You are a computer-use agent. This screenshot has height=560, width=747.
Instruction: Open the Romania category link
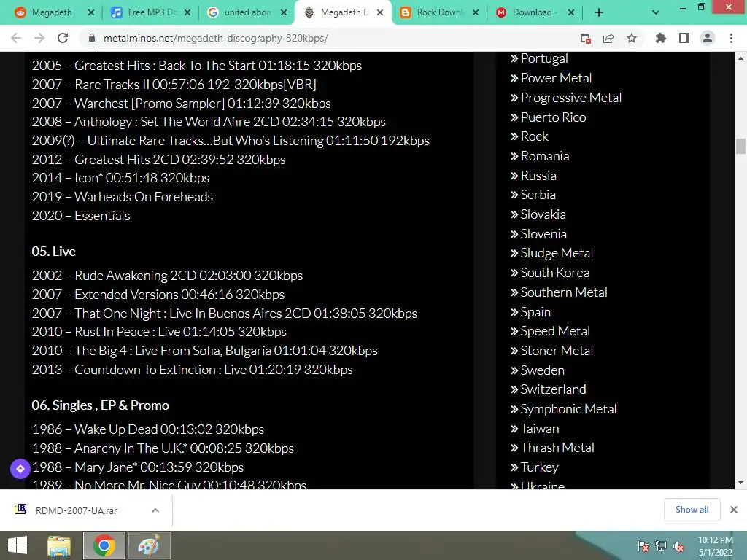[x=545, y=156]
